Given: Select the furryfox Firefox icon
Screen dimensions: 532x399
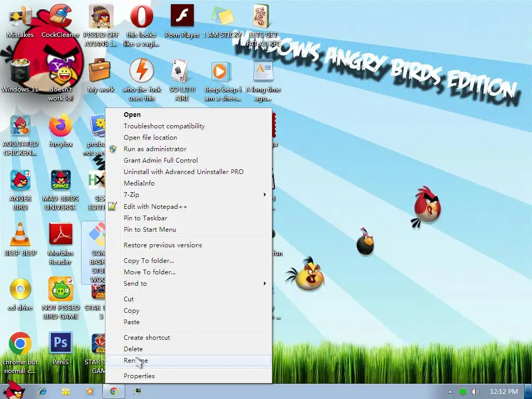Looking at the screenshot, I should click(x=60, y=126).
